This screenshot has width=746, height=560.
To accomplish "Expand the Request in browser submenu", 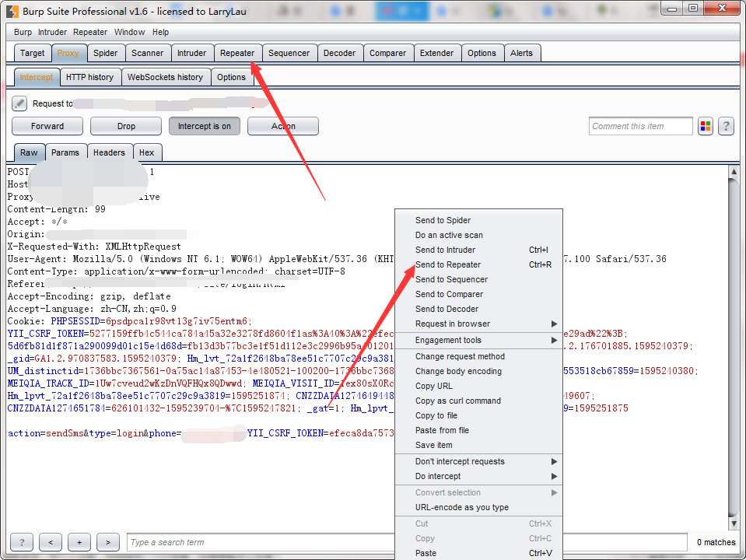I will click(x=478, y=324).
